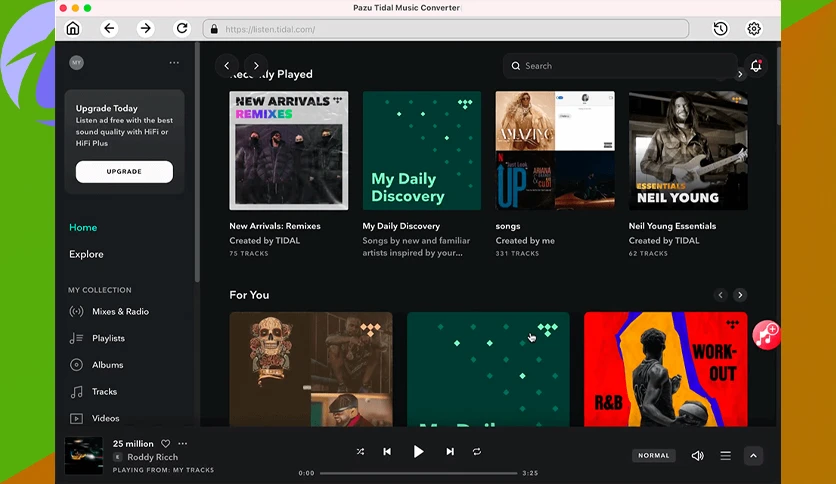Click the MY profile avatar
The image size is (836, 484).
[x=76, y=62]
